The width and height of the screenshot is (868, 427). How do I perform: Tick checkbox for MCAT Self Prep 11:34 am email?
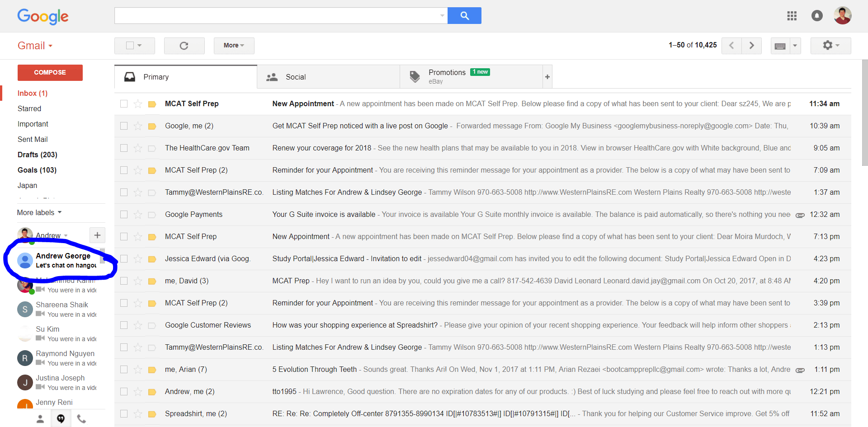(124, 104)
